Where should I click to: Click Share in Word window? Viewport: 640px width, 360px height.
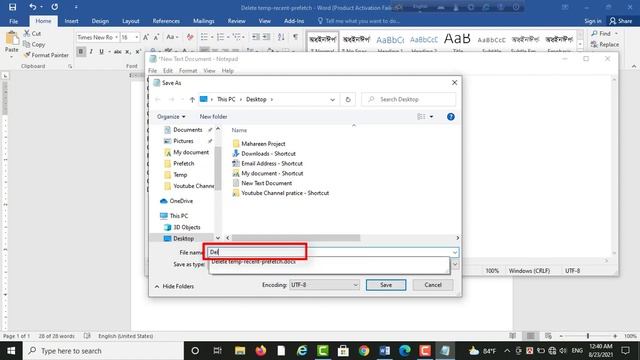[x=620, y=21]
